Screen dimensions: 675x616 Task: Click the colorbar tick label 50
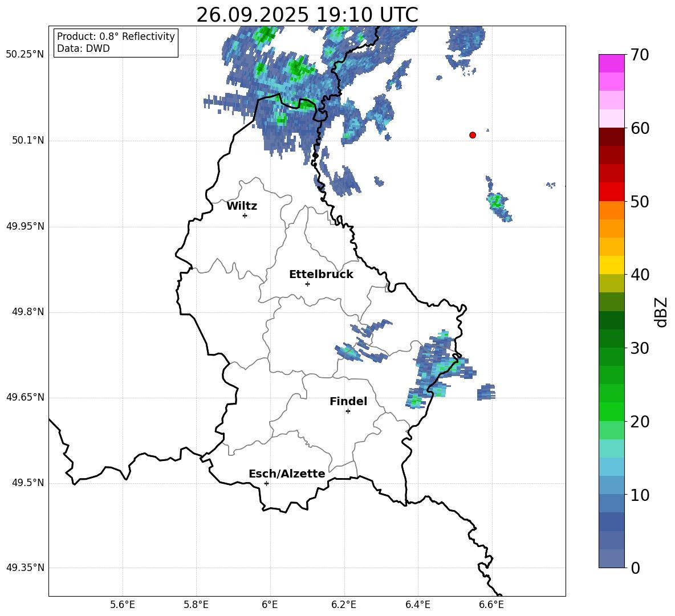coord(640,202)
